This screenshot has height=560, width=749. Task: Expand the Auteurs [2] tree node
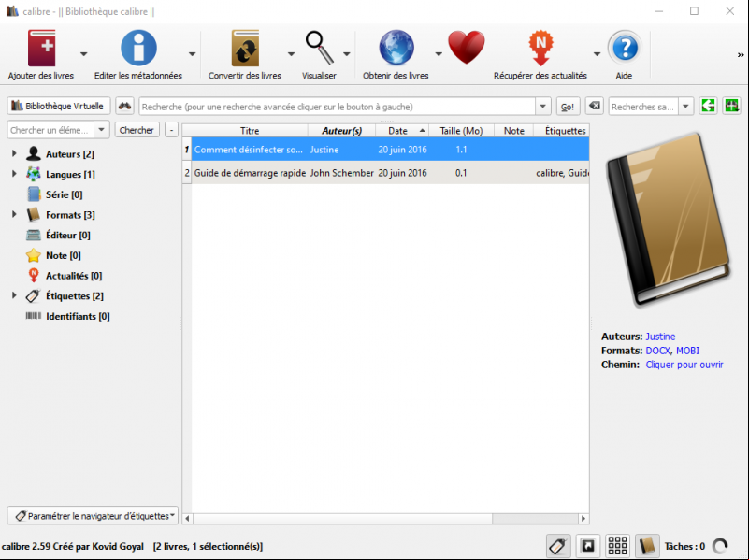14,153
